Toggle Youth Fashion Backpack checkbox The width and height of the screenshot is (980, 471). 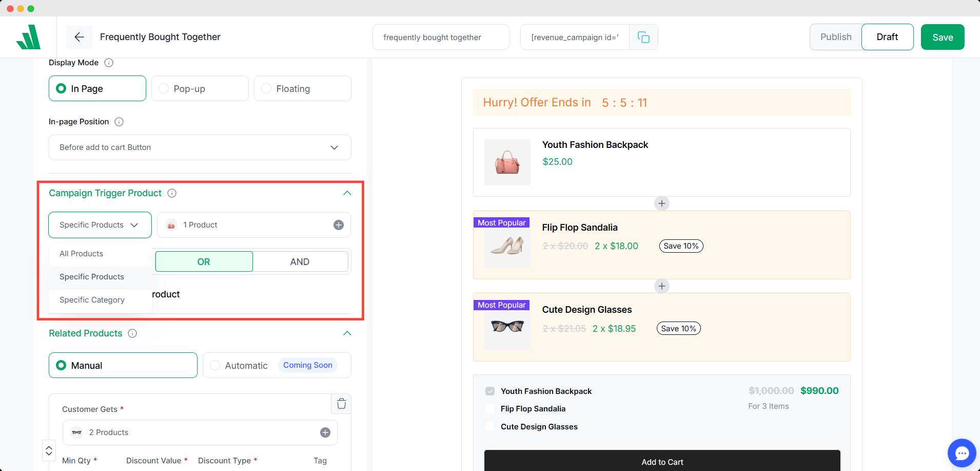[490, 391]
